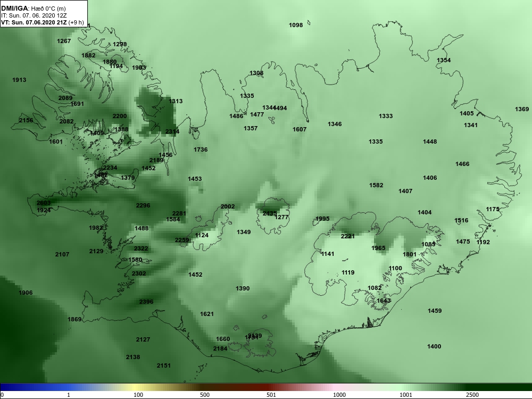The width and height of the screenshot is (532, 399).
Task: Select the 2151 southern sea value
Action: tap(163, 365)
